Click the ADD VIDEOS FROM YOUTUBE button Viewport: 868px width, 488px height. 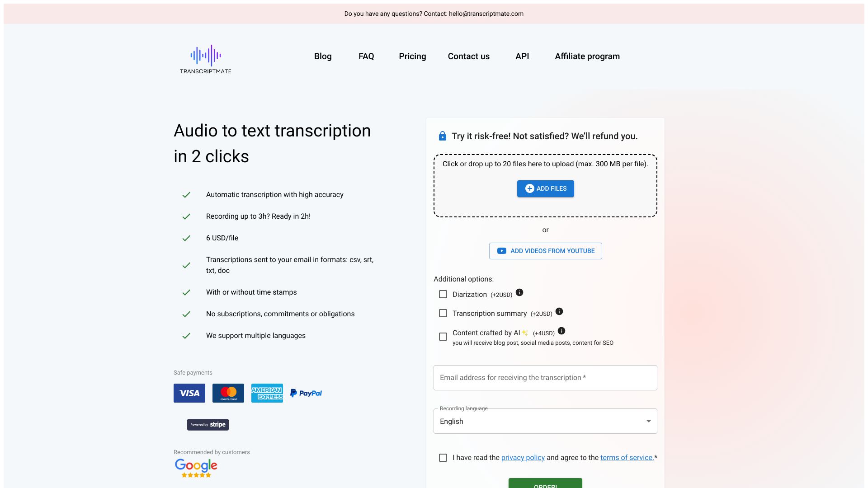pos(546,251)
